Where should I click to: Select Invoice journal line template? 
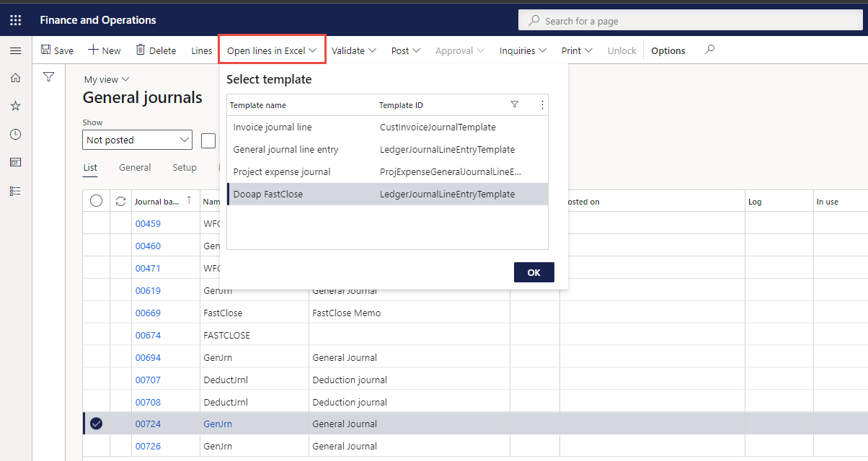click(387, 127)
